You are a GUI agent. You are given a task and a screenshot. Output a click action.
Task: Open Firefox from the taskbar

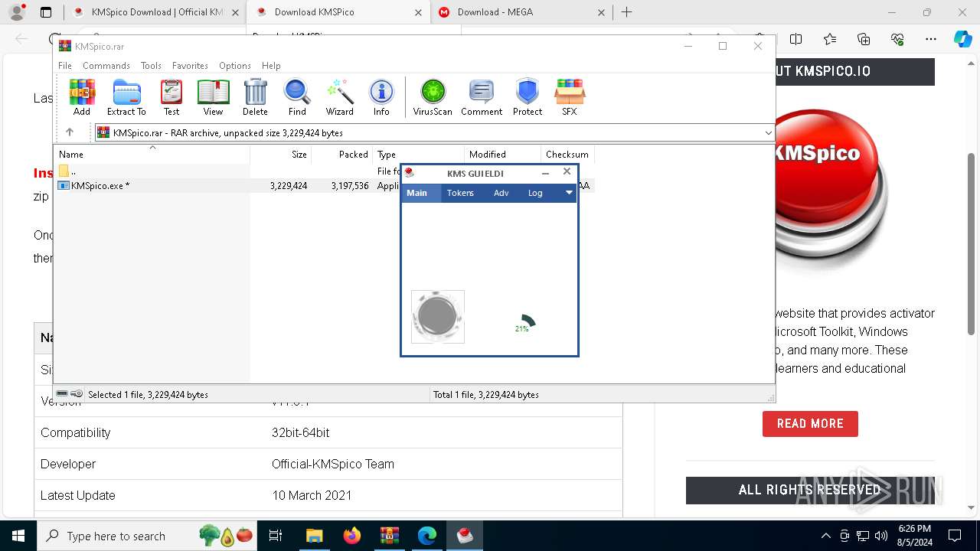pos(352,536)
